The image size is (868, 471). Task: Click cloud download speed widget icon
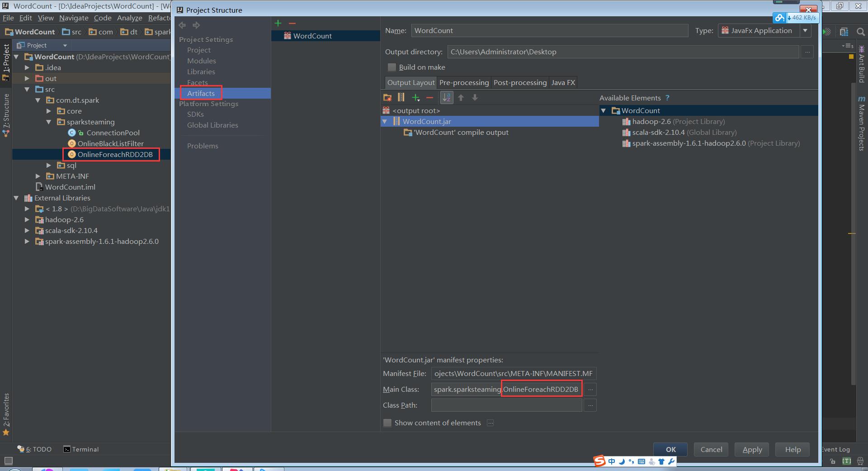779,18
